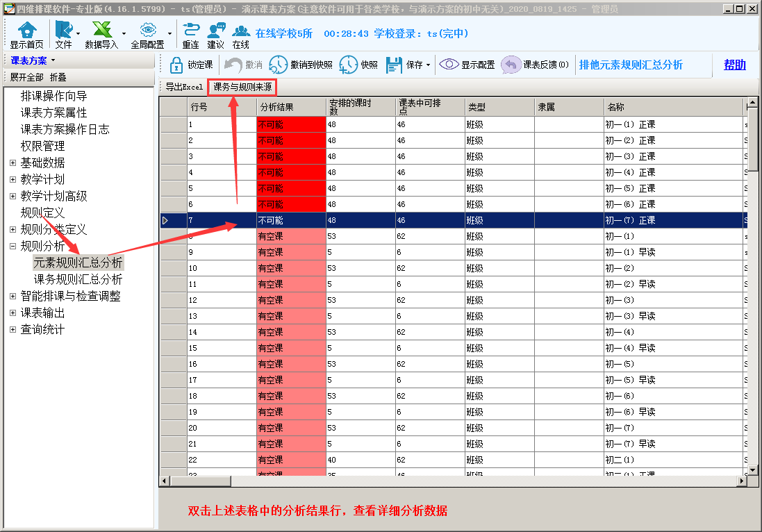
Task: Click 展开全部 to expand the tree
Action: coord(26,77)
